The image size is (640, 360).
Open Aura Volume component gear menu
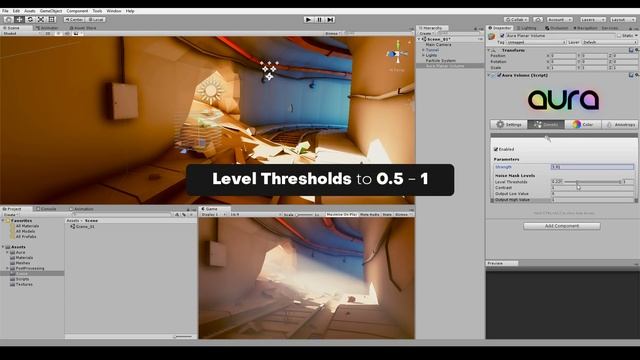[636, 75]
